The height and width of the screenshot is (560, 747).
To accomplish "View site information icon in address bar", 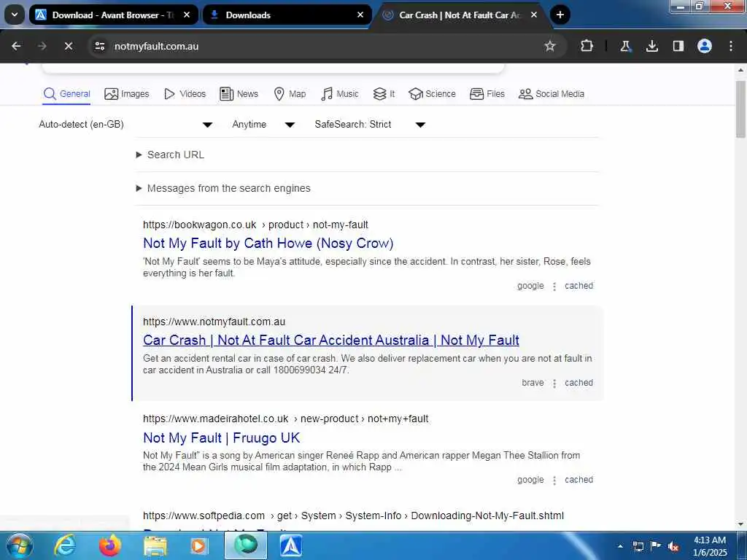I will click(99, 46).
